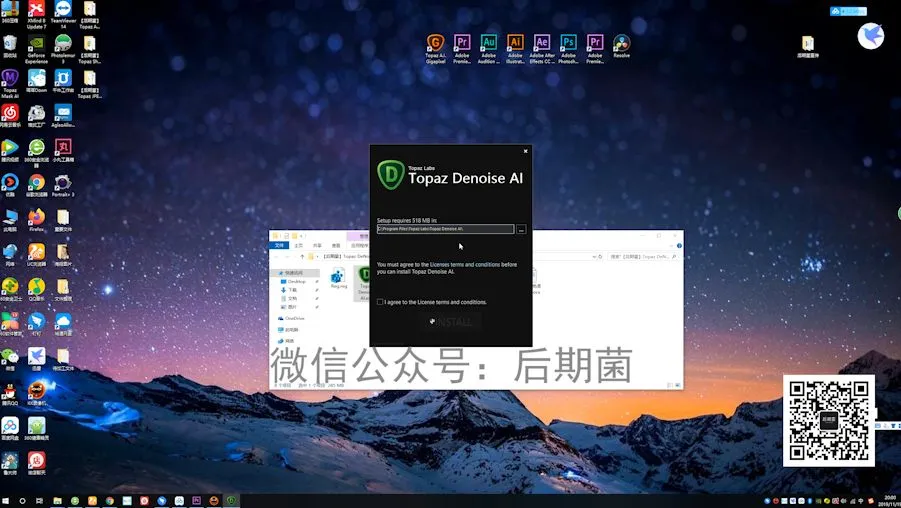Open NetEase Cloud Music red desktop icon
The image size is (901, 508).
coord(10,116)
